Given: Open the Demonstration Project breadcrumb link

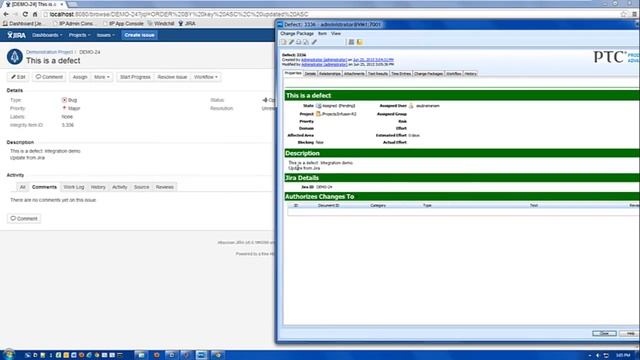Looking at the screenshot, I should pos(49,52).
